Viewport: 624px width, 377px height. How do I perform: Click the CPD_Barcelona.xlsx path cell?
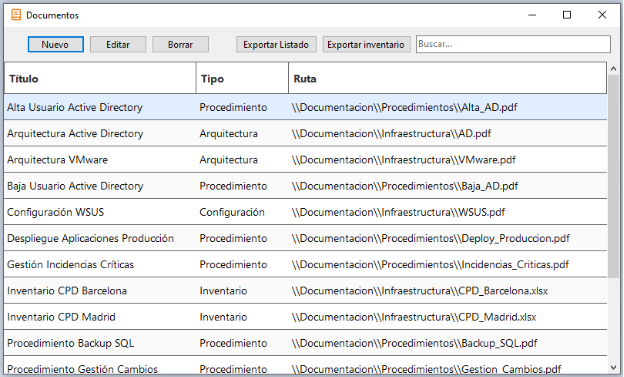(x=448, y=291)
